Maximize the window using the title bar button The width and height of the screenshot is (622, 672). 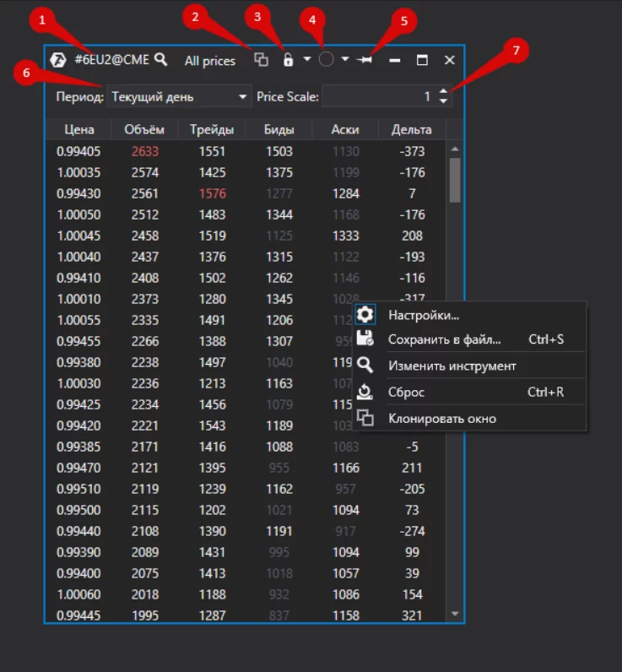tap(422, 60)
